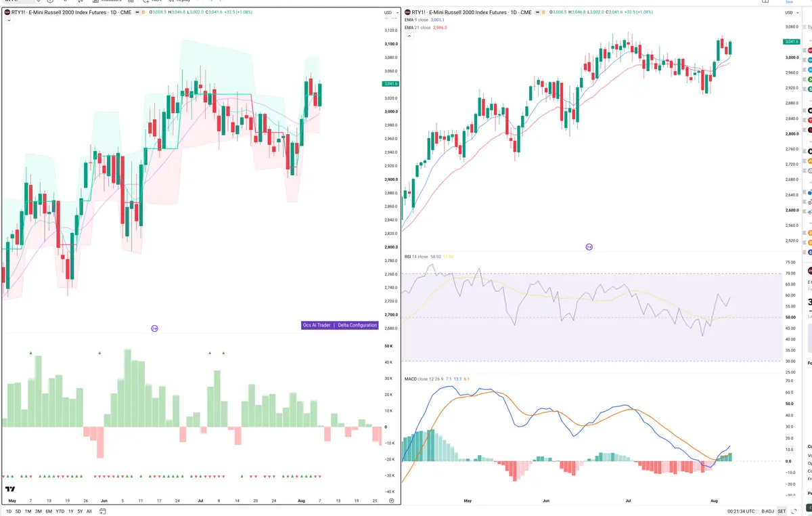Screen dimensions: 812x516
Task: Click the pane toggle icon above RSI pane
Action: [589, 247]
